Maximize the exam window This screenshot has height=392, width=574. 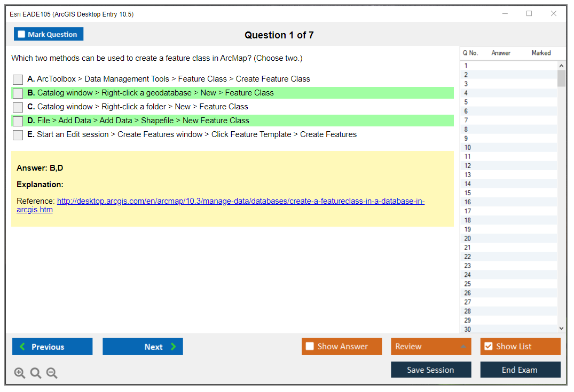(529, 14)
